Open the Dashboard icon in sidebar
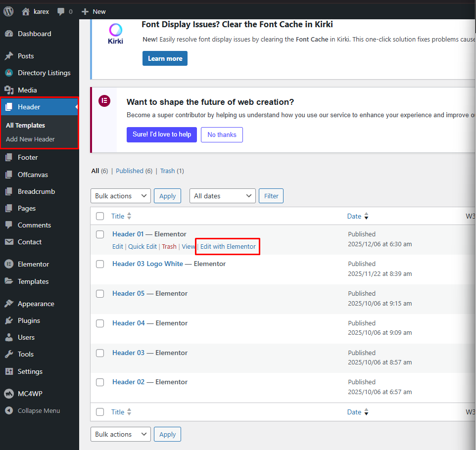The height and width of the screenshot is (450, 476). 8,34
